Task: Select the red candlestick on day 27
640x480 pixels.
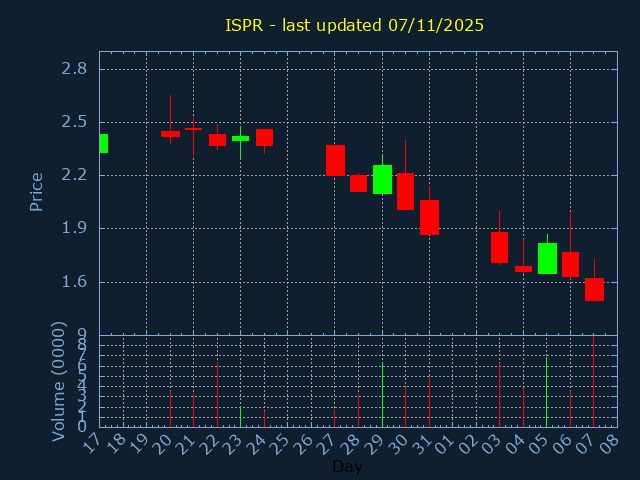Action: click(335, 160)
